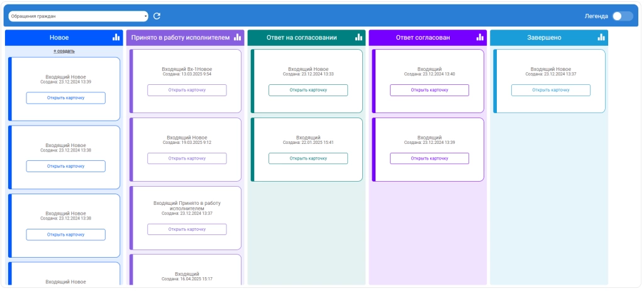Open card Входящий Вх-1Новое created 13.03.2025
Image resolution: width=644 pixels, height=291 pixels.
point(187,90)
